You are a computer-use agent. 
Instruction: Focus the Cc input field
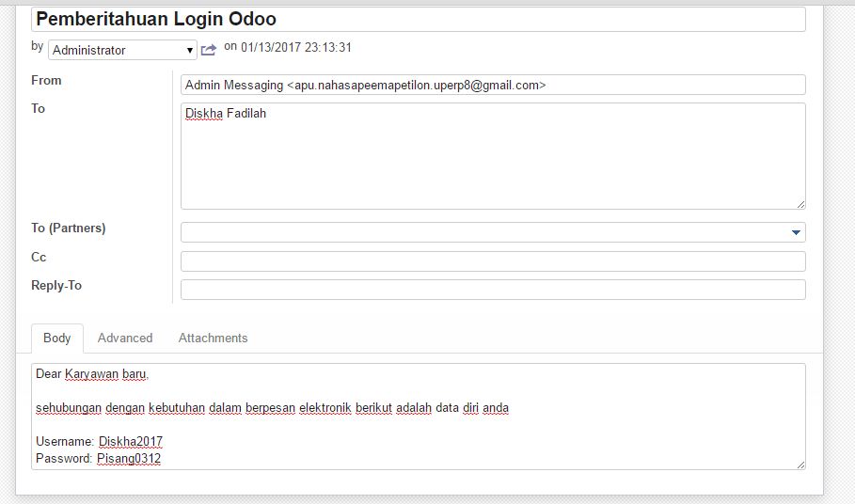tap(493, 261)
